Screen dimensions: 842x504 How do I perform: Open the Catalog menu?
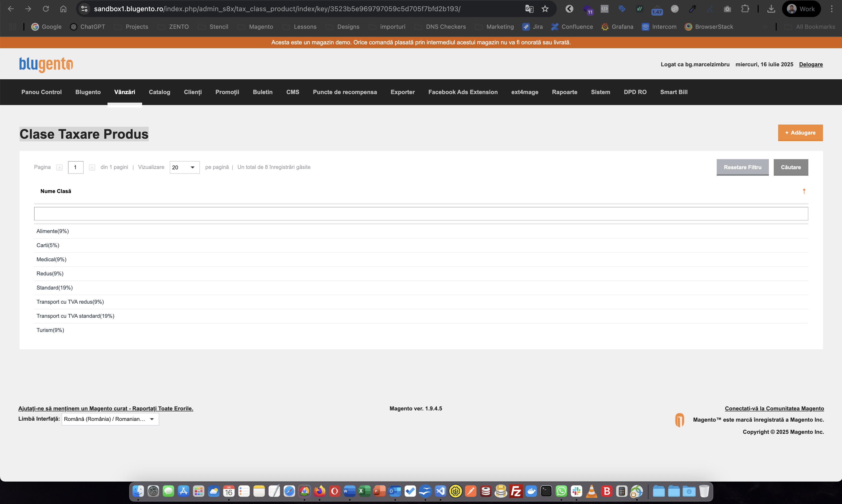click(x=159, y=92)
